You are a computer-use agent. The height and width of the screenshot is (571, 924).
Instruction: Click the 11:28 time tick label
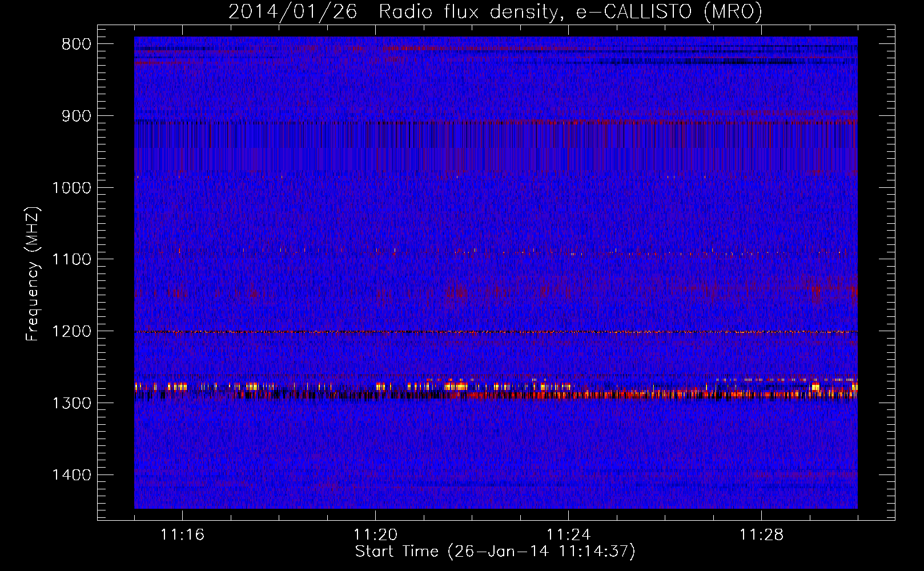(x=761, y=535)
